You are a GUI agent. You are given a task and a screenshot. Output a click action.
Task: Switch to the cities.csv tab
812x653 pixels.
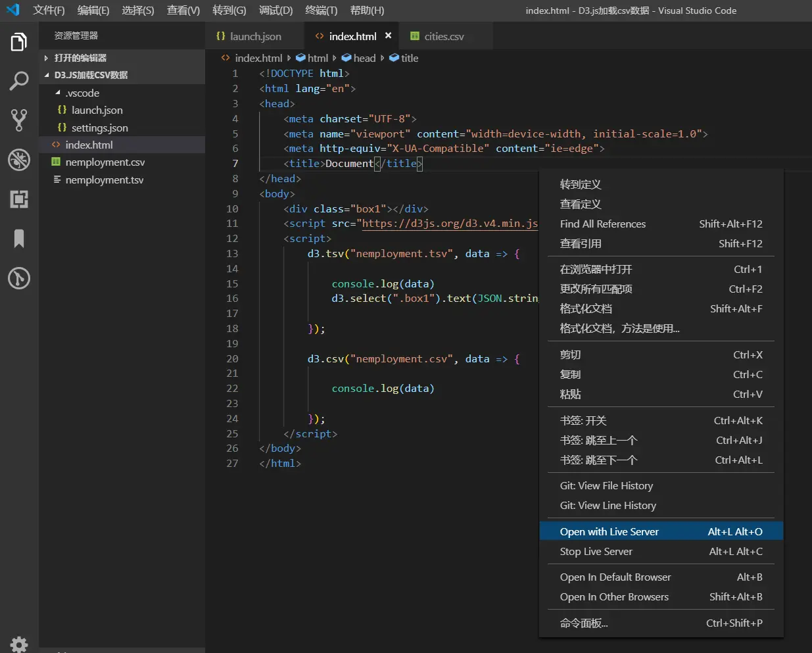[444, 37]
